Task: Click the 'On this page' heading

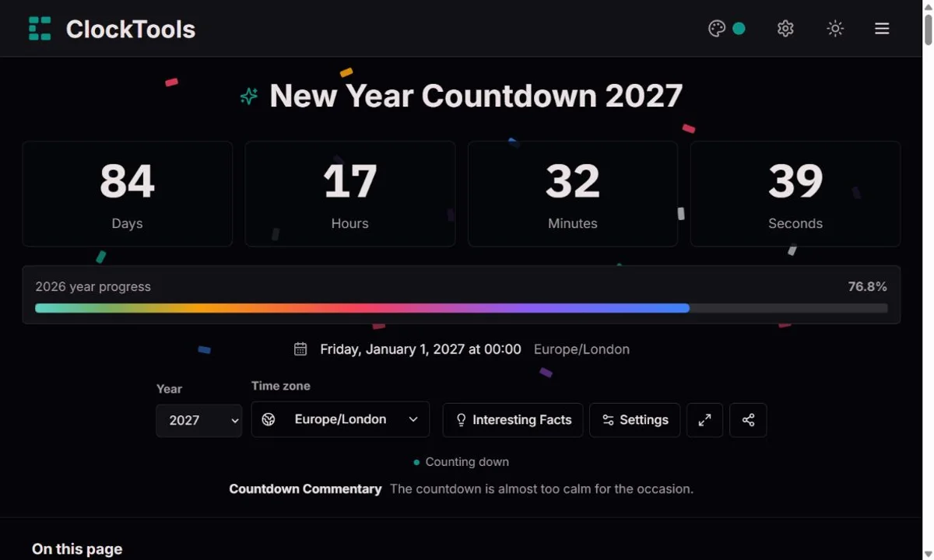Action: tap(77, 549)
